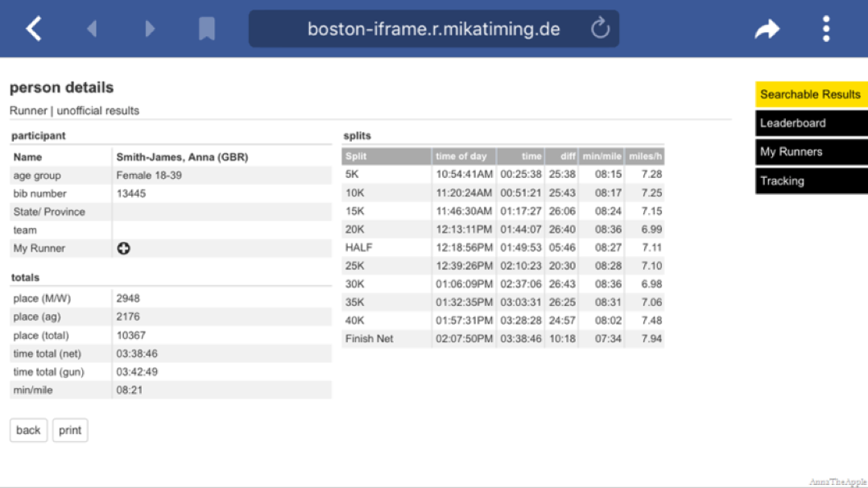This screenshot has width=868, height=488.
Task: Select the Finish Net speed 7.94
Action: pos(651,339)
